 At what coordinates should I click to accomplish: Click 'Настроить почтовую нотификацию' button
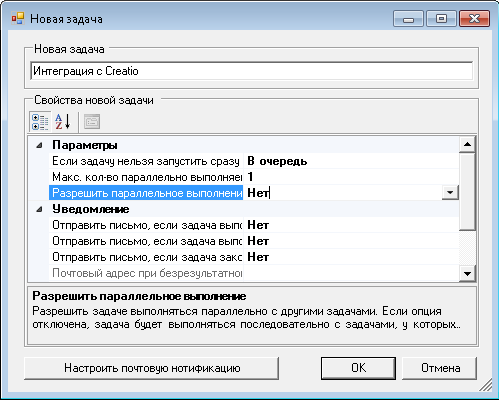tap(152, 368)
